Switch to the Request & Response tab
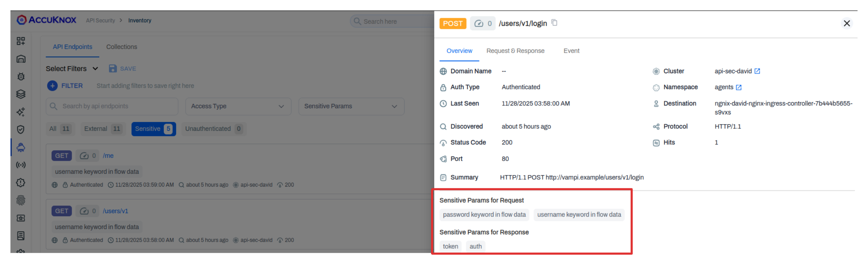 point(515,51)
